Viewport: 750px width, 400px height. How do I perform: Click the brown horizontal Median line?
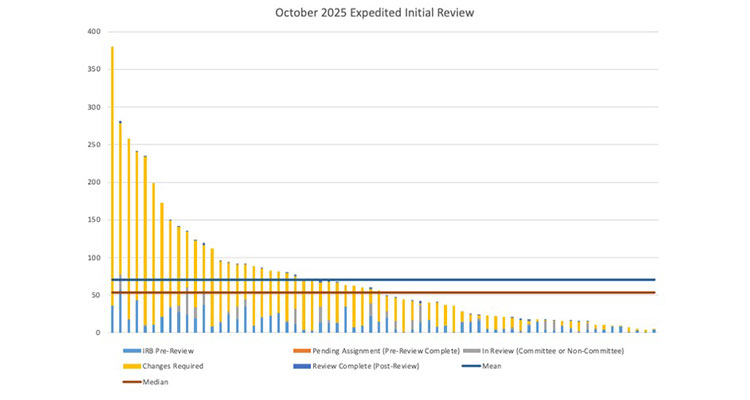click(400, 293)
